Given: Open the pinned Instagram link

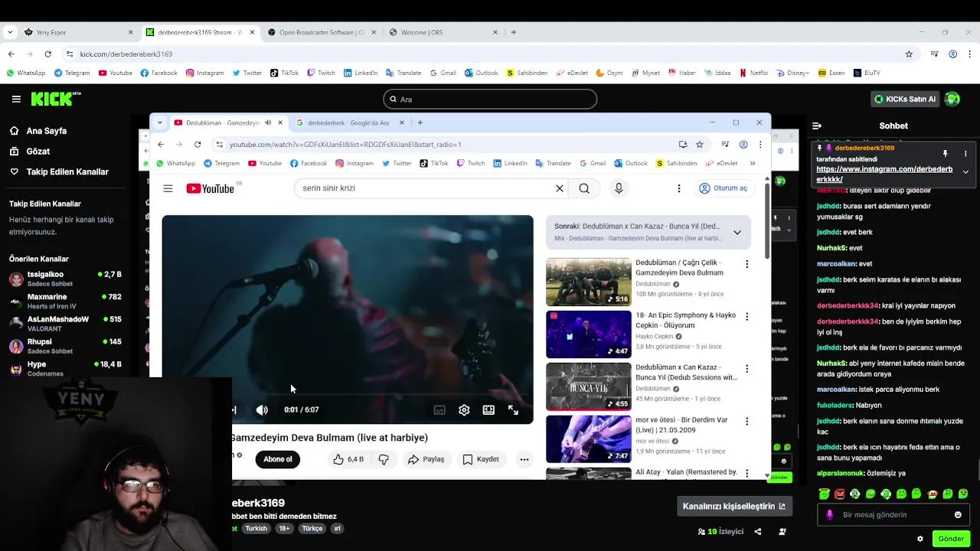Looking at the screenshot, I should 884,174.
